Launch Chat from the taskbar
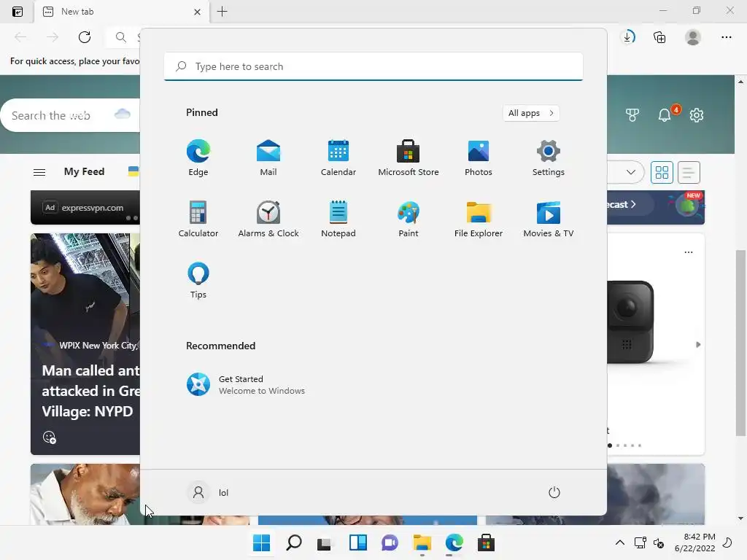Viewport: 747px width, 560px height. [x=390, y=542]
